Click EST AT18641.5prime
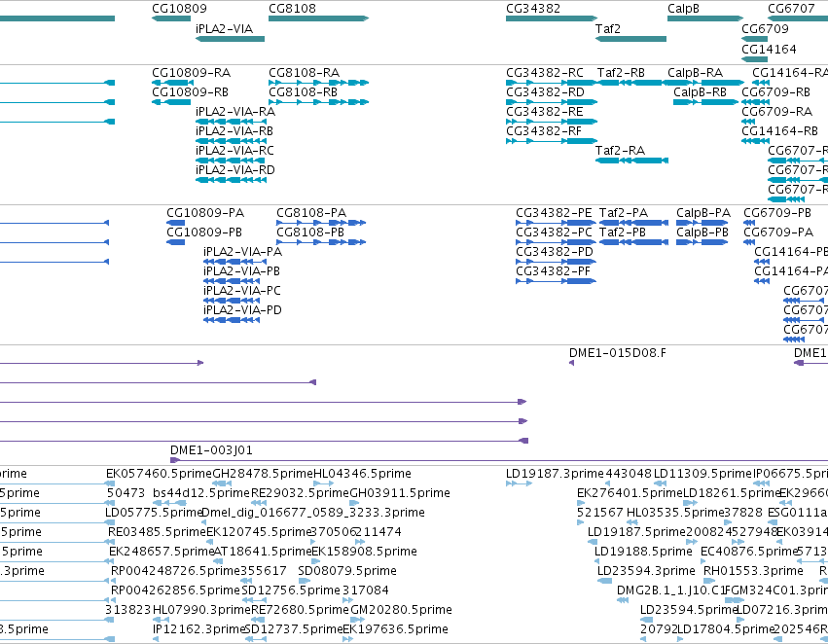The height and width of the screenshot is (644, 828). pyautogui.click(x=217, y=561)
